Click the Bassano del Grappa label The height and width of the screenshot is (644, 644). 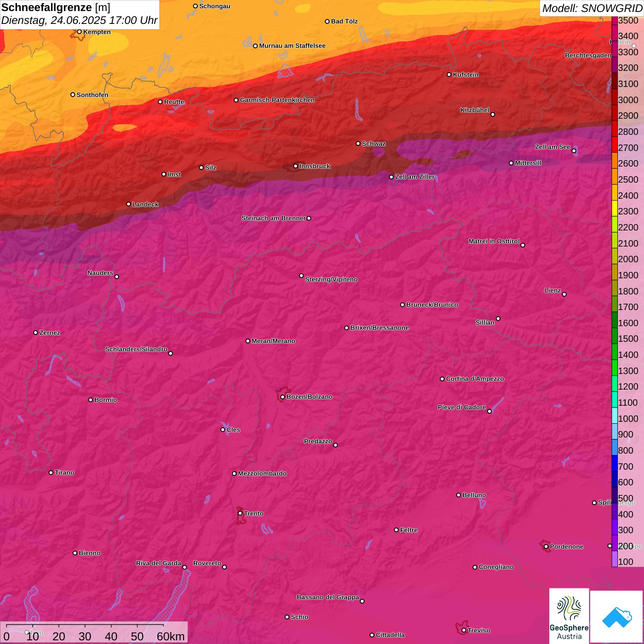328,597
